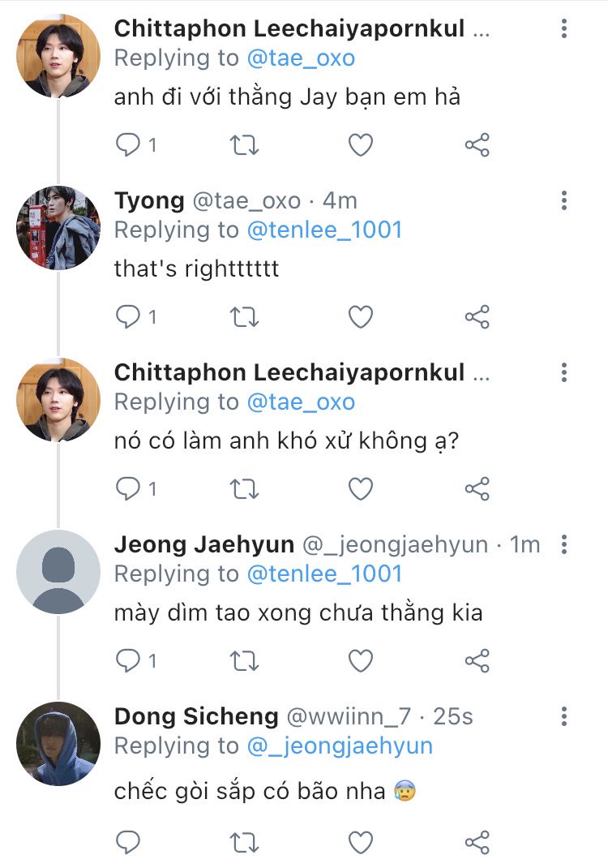608x868 pixels.
Task: Share the "nó có làm anh khó xử" tweet
Action: pyautogui.click(x=477, y=489)
